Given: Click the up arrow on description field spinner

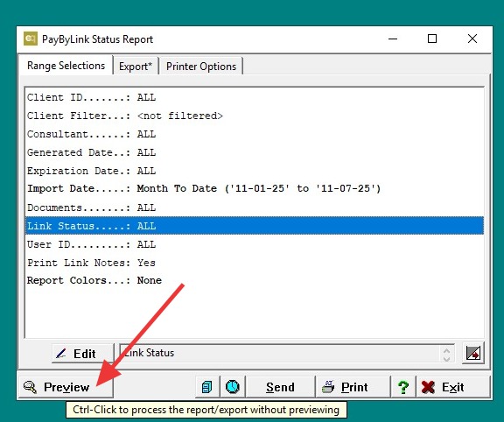Looking at the screenshot, I should [x=446, y=349].
